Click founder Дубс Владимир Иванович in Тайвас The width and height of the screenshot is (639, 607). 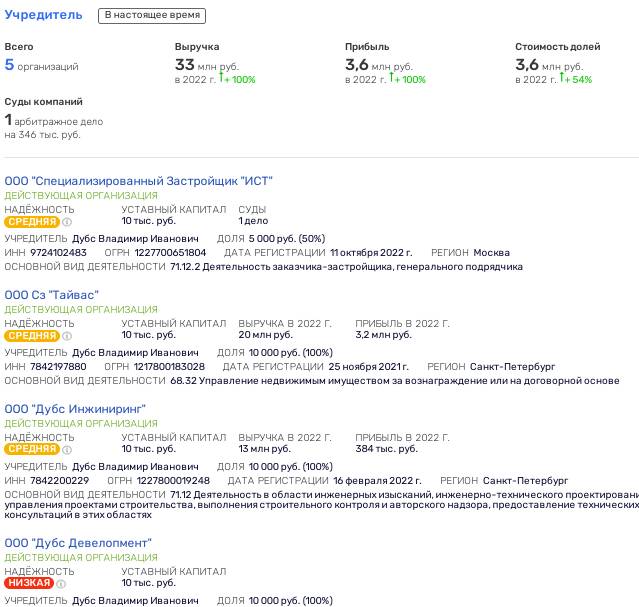click(x=135, y=353)
